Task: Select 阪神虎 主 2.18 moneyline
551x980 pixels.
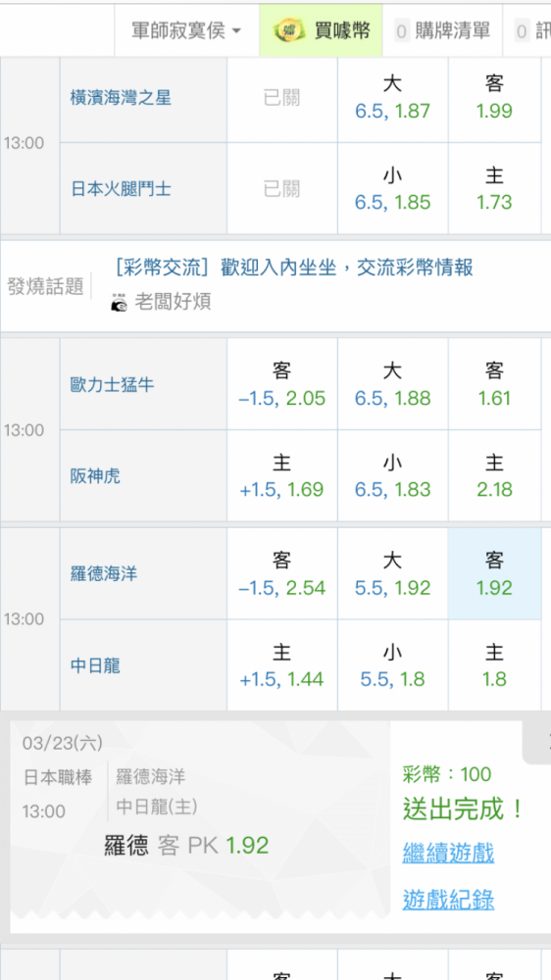Action: coord(494,475)
